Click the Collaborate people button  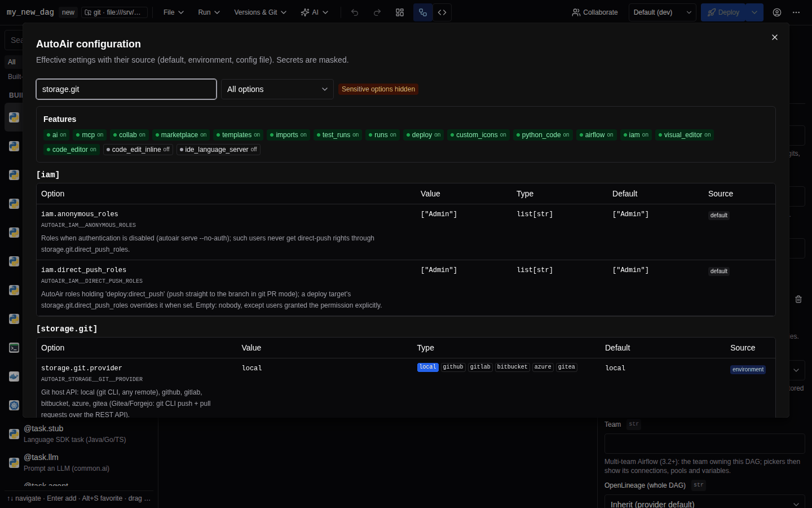click(x=595, y=12)
